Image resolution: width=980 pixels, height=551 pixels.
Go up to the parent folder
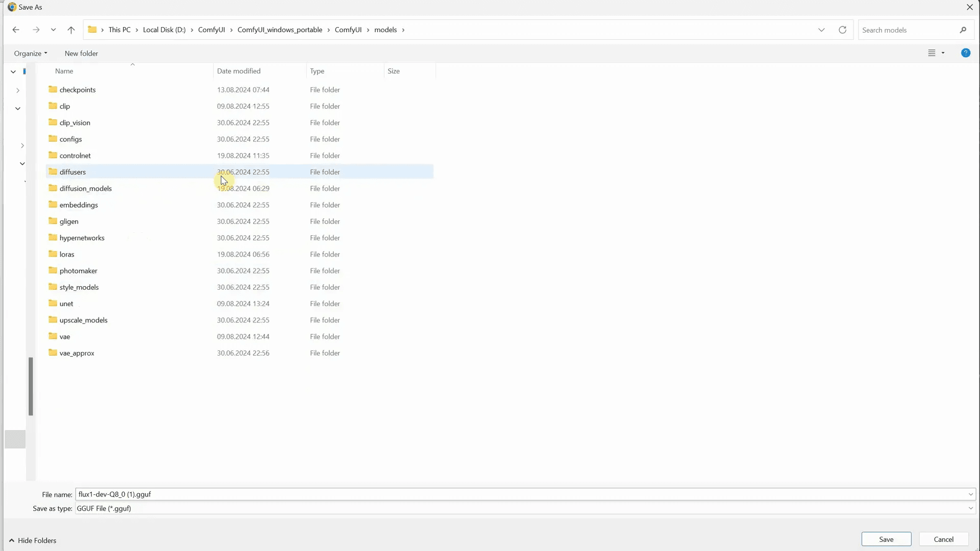click(71, 30)
